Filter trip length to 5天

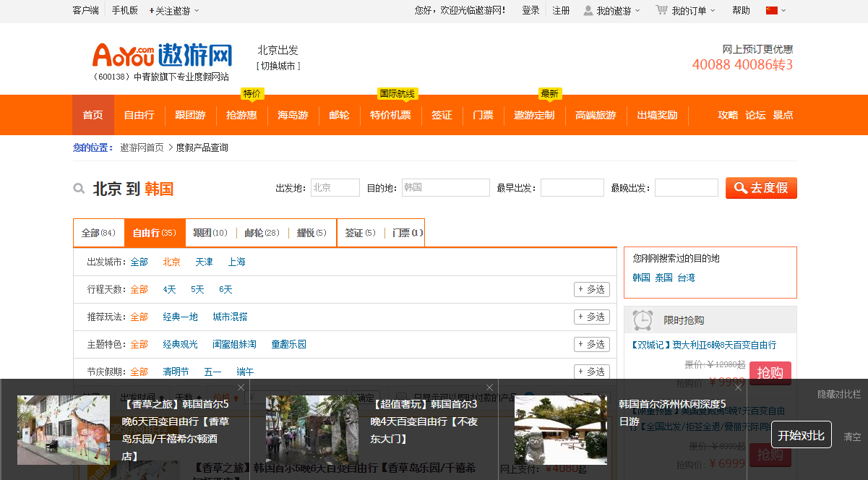point(197,289)
